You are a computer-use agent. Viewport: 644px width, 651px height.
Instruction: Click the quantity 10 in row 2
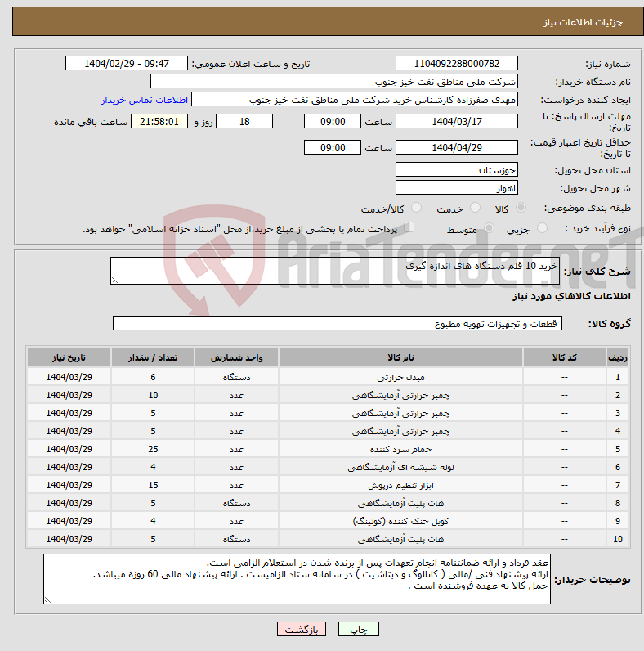(x=153, y=395)
